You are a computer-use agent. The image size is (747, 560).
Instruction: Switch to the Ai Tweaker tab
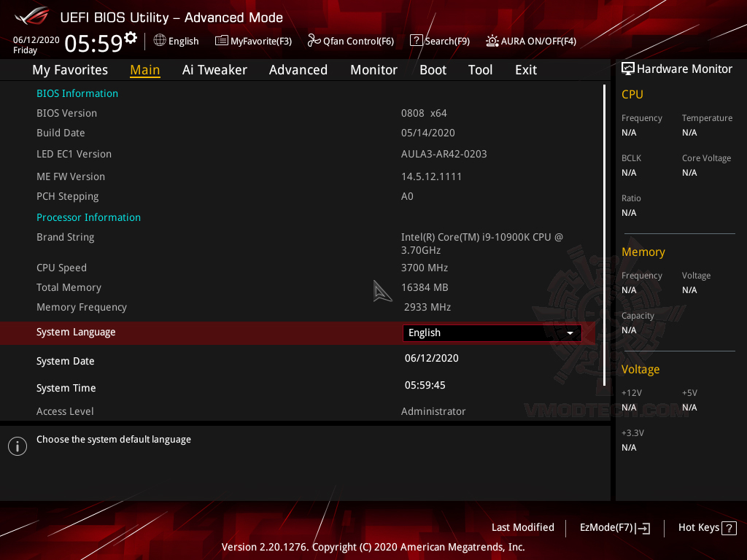[x=214, y=69]
